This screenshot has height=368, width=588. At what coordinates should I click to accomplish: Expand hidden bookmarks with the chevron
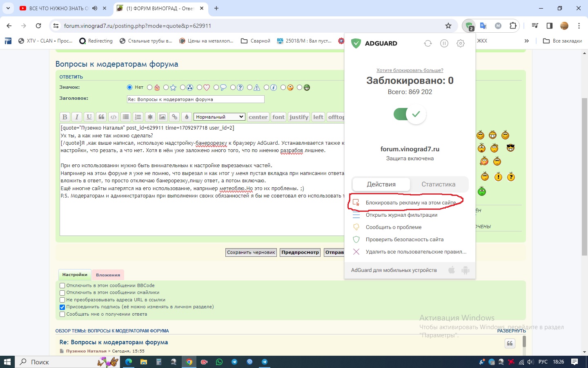point(527,41)
